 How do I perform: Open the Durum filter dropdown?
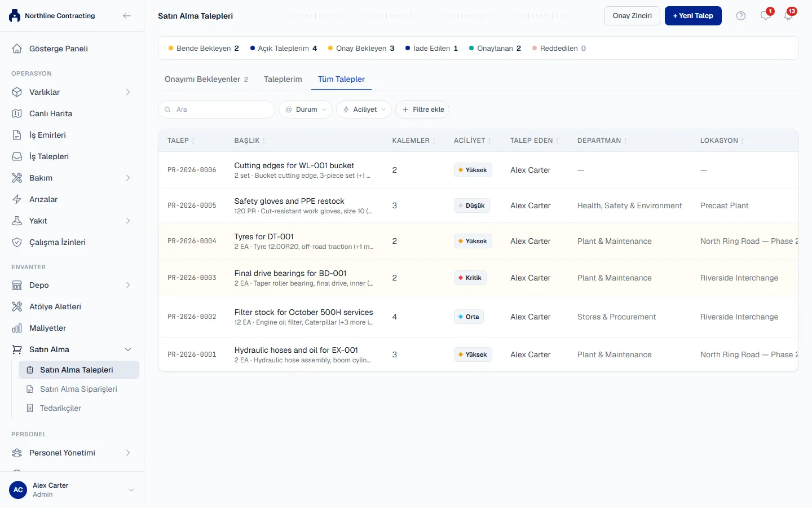pyautogui.click(x=306, y=110)
